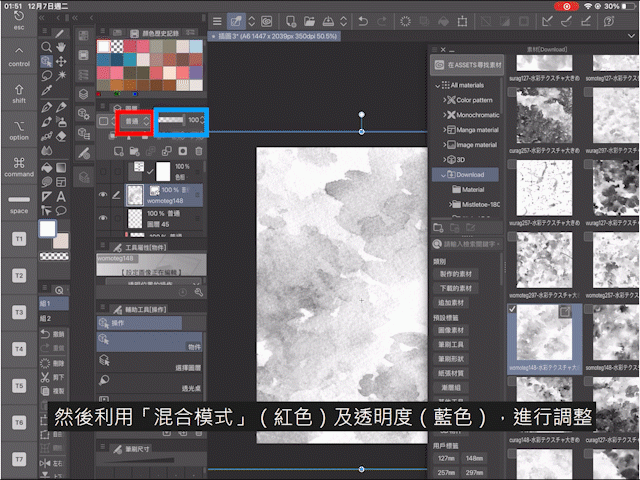Screen dimensions: 640x480
Task: Select the Eraser tool
Action: point(61,136)
